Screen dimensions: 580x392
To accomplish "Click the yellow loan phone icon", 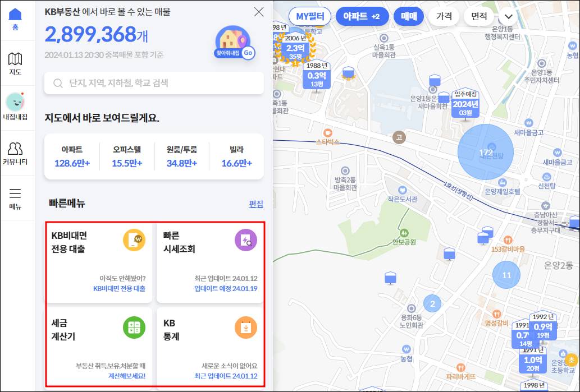I will [134, 240].
